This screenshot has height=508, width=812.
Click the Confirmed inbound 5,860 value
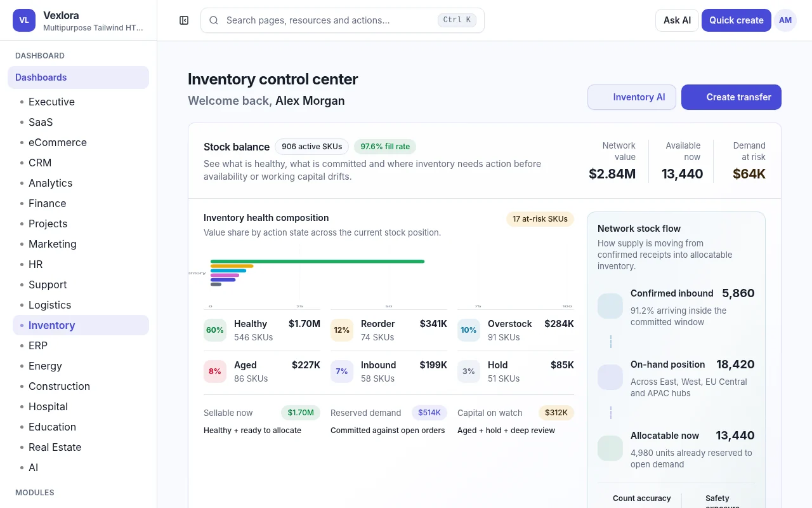click(738, 293)
